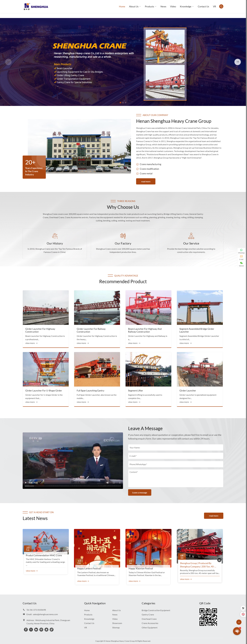
Task: Click Leave a message submit button
Action: pyautogui.click(x=140, y=492)
